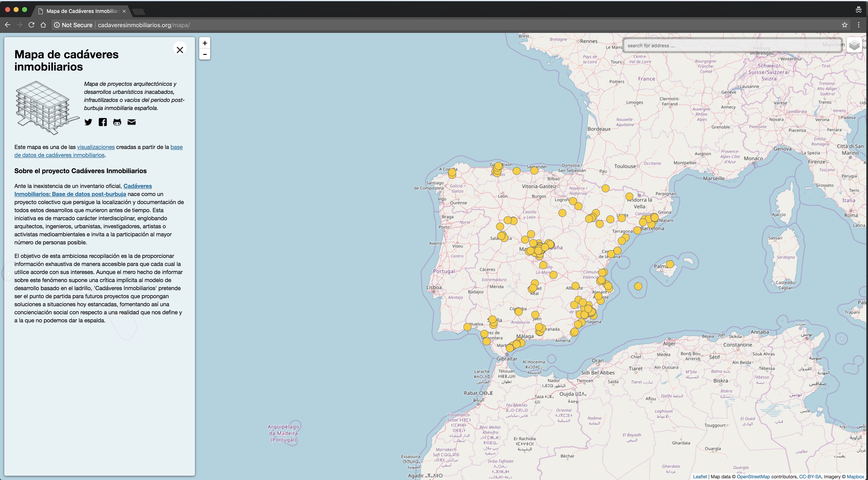Viewport: 868px width, 480px height.
Task: Select the yellow marker on Palma, Mallorca
Action: click(x=670, y=264)
